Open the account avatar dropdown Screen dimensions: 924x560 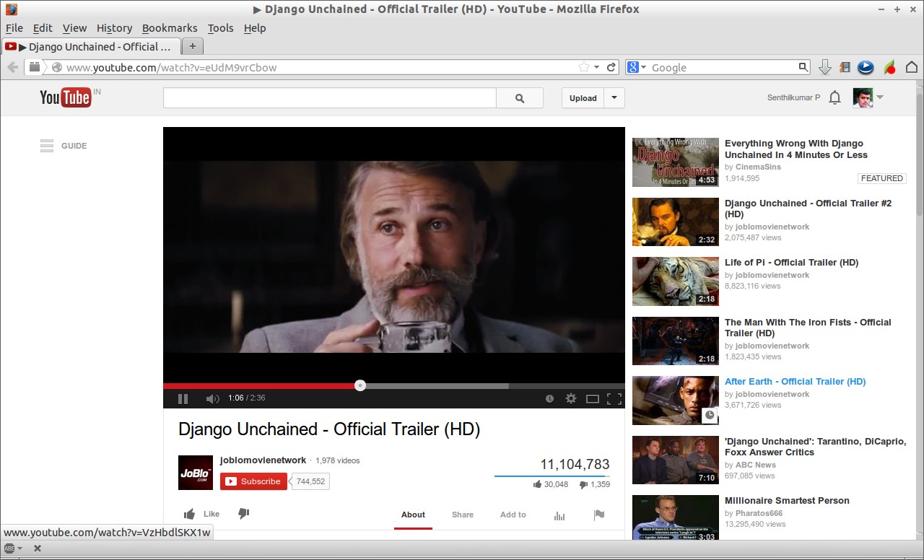click(868, 97)
